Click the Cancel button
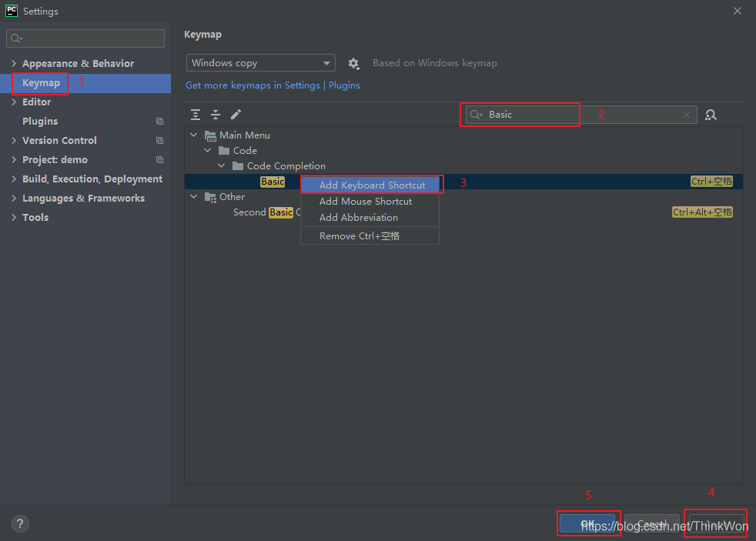Image resolution: width=756 pixels, height=541 pixels. pyautogui.click(x=652, y=523)
